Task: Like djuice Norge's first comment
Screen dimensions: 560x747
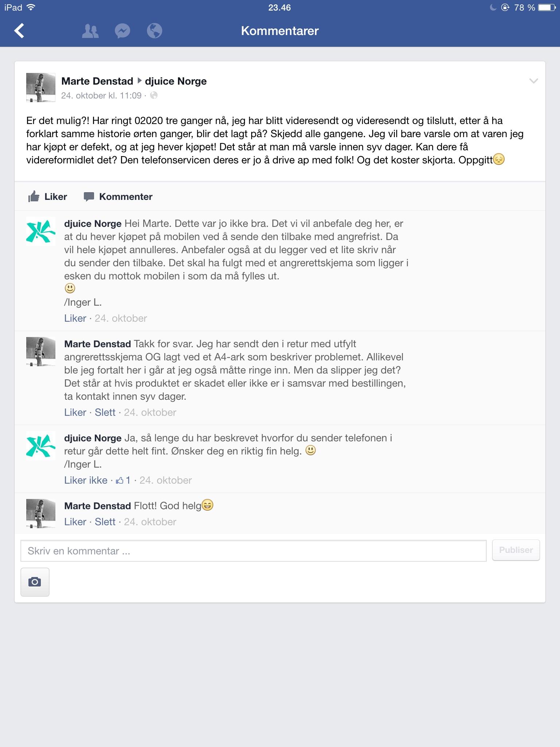Action: (x=75, y=318)
